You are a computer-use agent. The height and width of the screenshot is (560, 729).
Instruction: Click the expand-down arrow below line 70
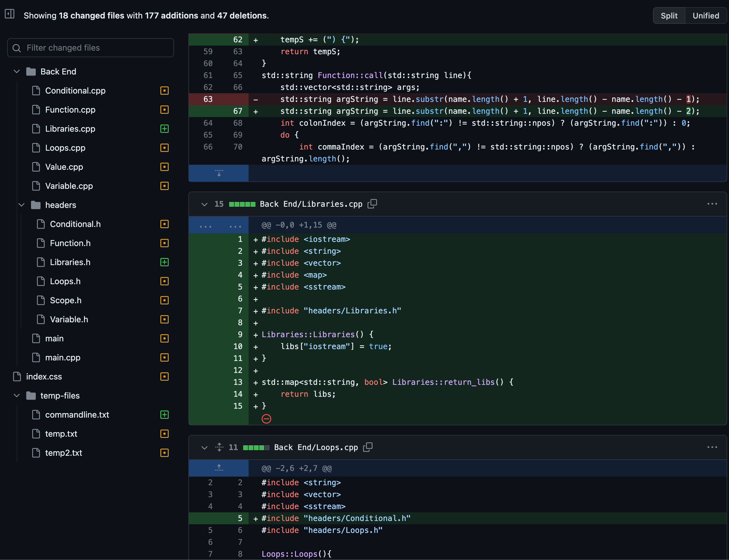219,173
